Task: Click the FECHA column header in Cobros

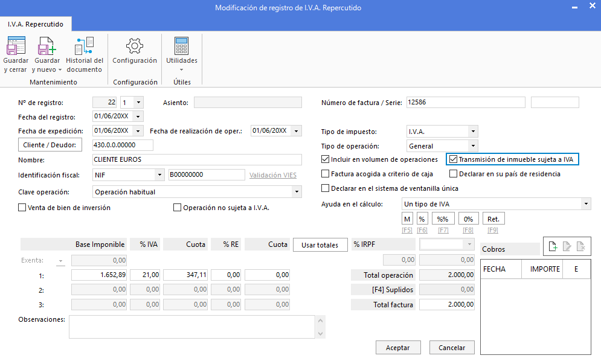Action: pyautogui.click(x=501, y=269)
